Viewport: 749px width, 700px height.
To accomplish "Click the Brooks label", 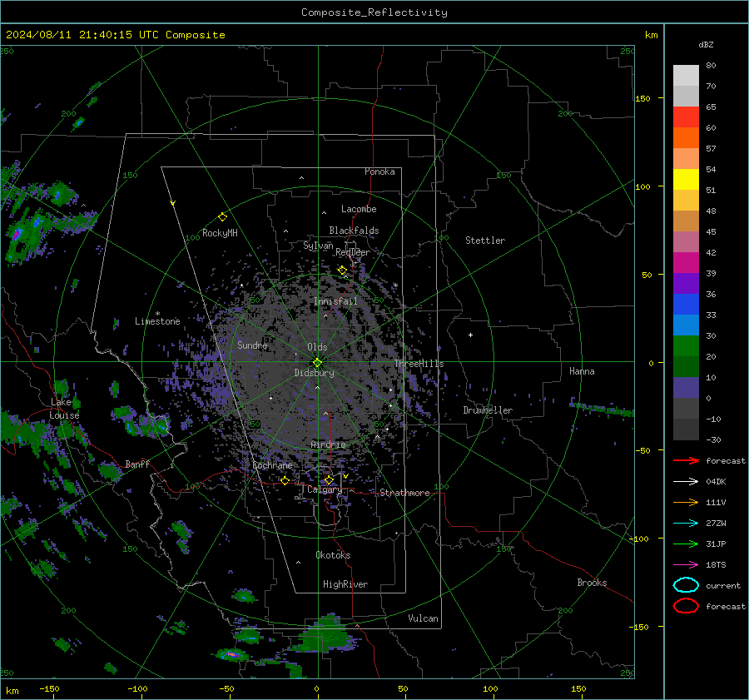I will pos(592,583).
